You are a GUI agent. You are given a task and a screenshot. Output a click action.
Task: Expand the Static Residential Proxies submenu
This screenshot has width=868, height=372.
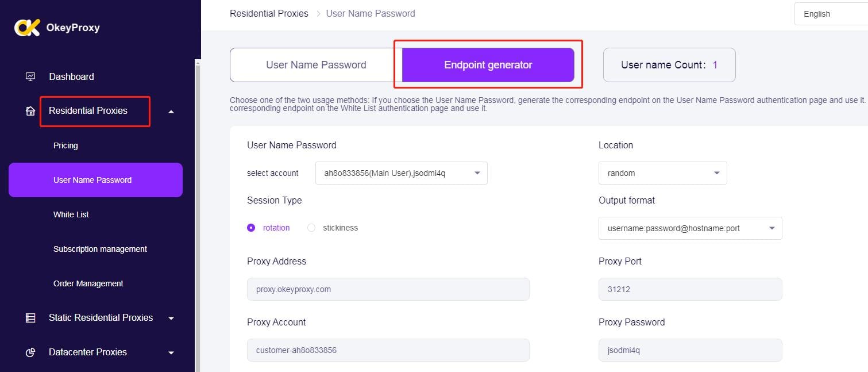[x=171, y=318]
